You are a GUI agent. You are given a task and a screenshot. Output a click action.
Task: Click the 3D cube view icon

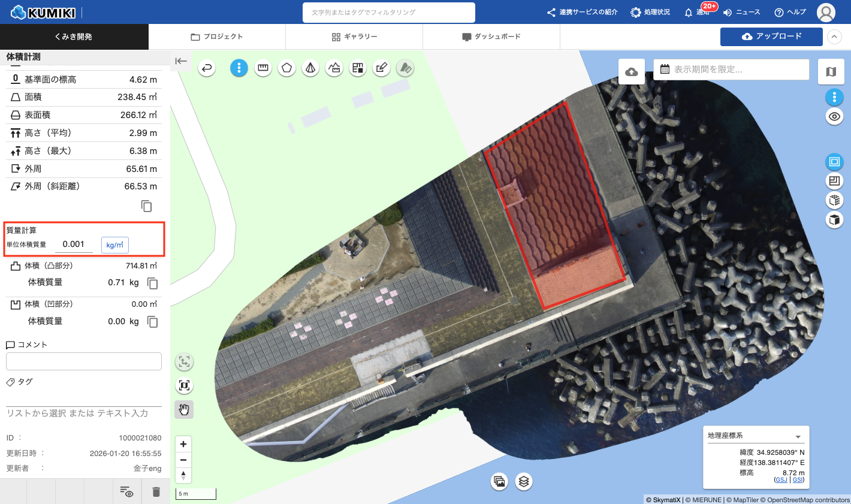click(x=834, y=220)
